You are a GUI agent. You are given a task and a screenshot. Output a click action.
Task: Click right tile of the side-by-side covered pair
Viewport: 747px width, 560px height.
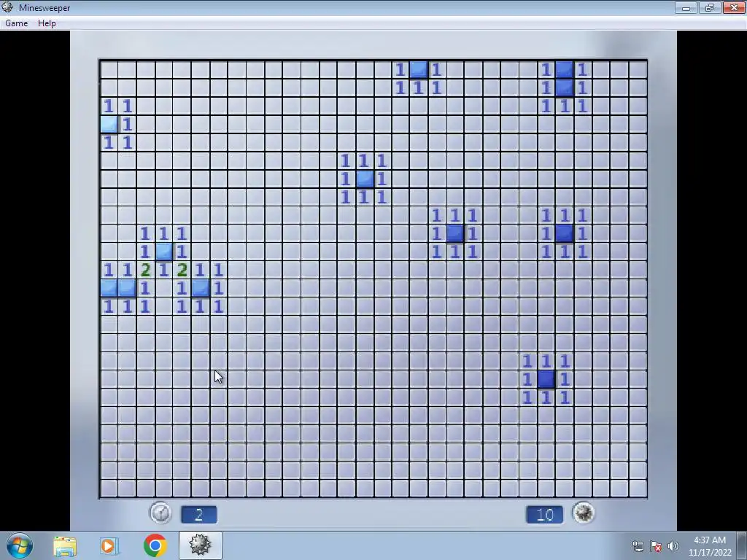click(x=127, y=288)
